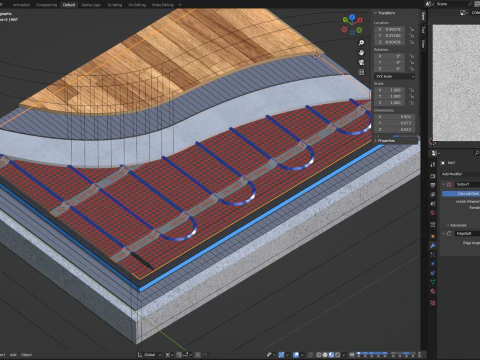Open the Render properties tab icon
This screenshot has width=480, height=360.
[433, 176]
